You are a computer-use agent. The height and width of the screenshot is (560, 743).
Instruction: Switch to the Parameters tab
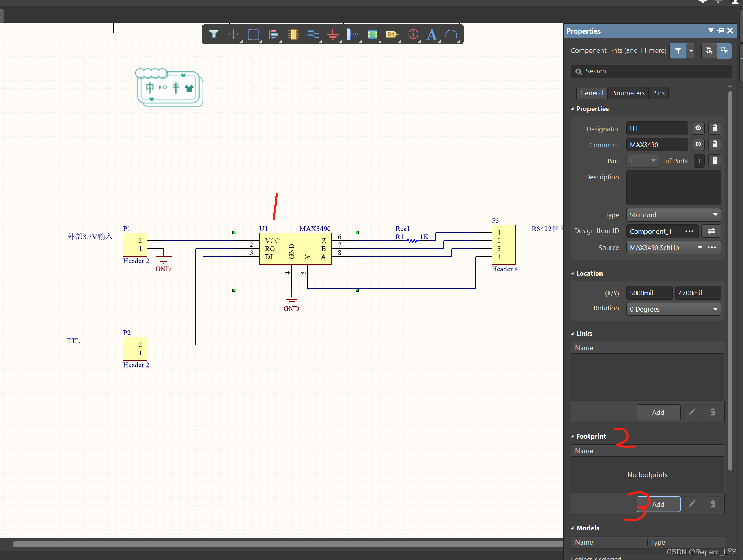coord(628,93)
